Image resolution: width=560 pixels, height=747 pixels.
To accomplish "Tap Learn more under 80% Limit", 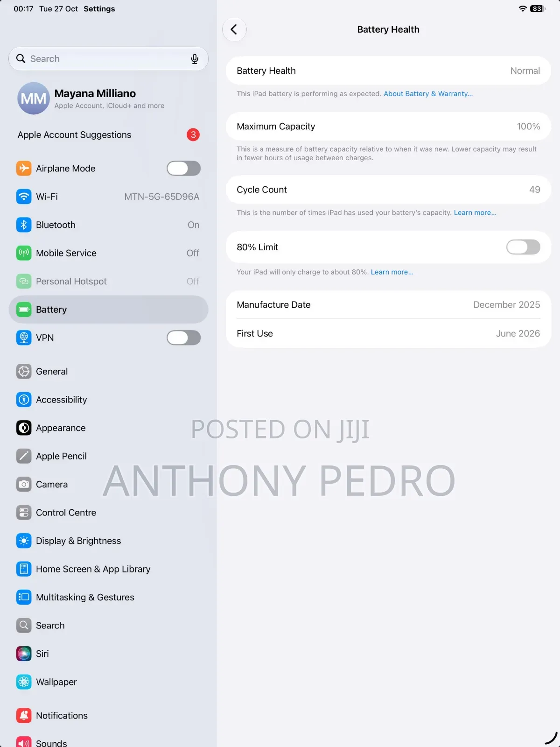I will point(392,272).
